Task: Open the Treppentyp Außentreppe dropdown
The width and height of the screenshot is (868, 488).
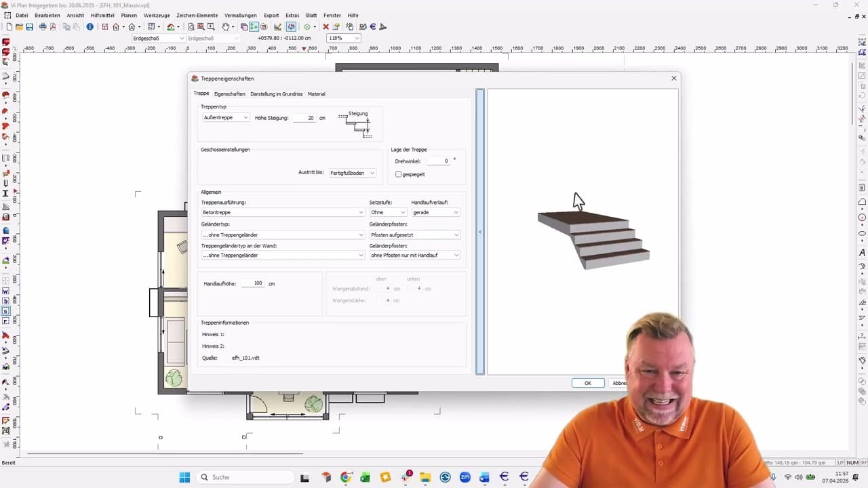Action: point(226,118)
